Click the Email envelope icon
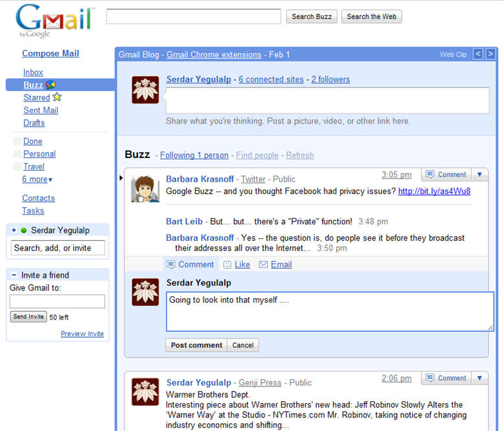This screenshot has height=431, width=504. coord(263,264)
